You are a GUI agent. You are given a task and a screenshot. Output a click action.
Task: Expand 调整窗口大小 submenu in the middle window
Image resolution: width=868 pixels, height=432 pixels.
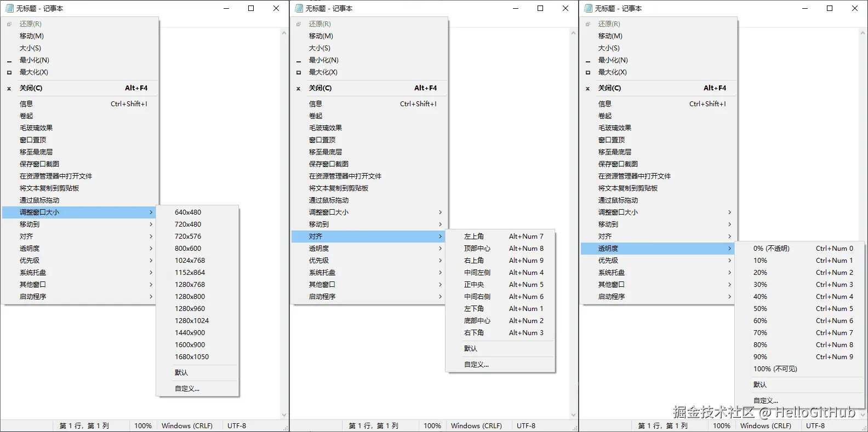pyautogui.click(x=370, y=212)
